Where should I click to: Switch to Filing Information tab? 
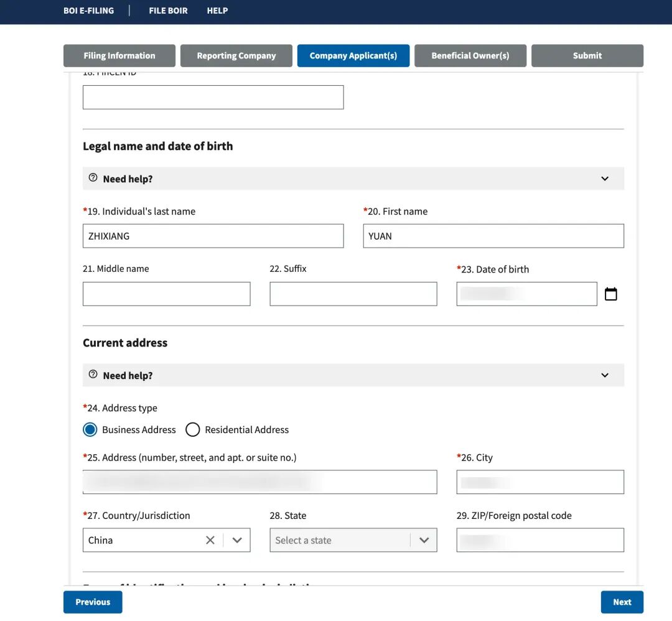tap(119, 55)
